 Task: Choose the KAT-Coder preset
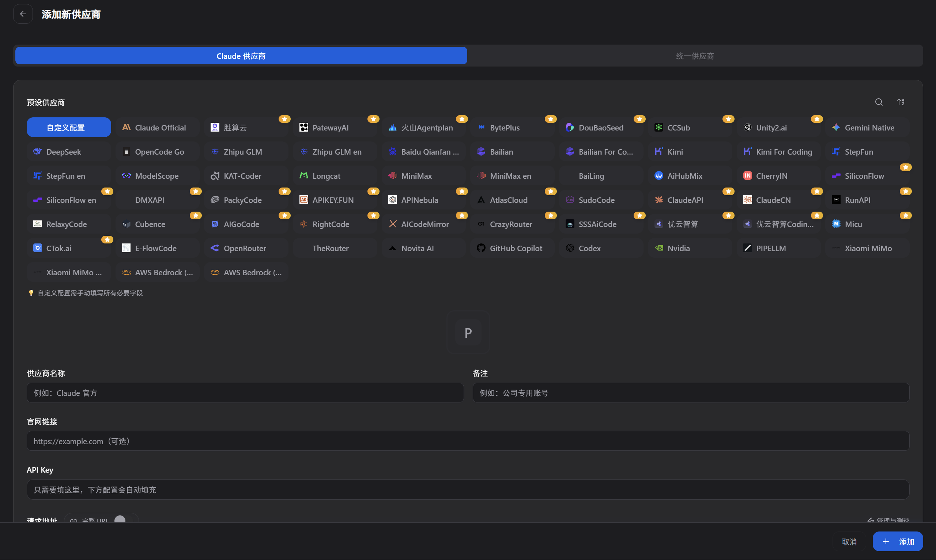click(x=246, y=176)
